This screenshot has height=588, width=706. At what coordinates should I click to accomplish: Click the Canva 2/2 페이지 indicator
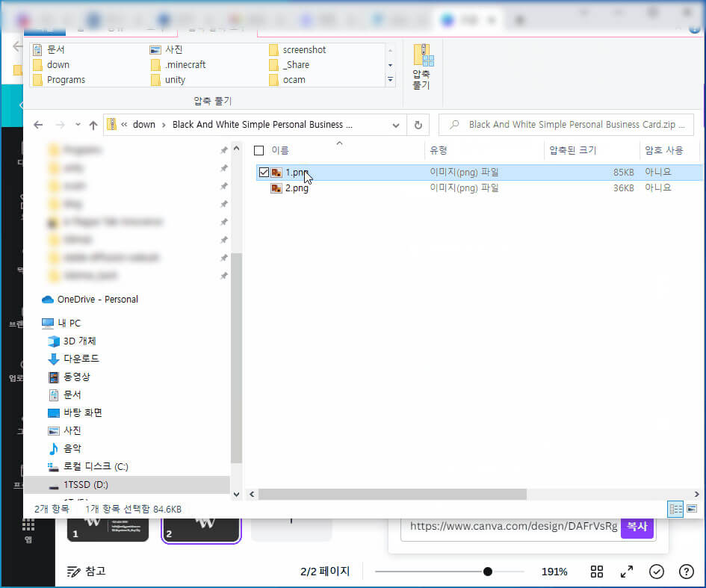click(325, 572)
